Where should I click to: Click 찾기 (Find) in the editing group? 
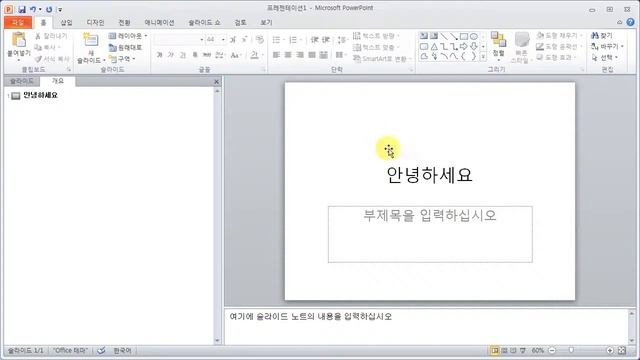tap(602, 36)
